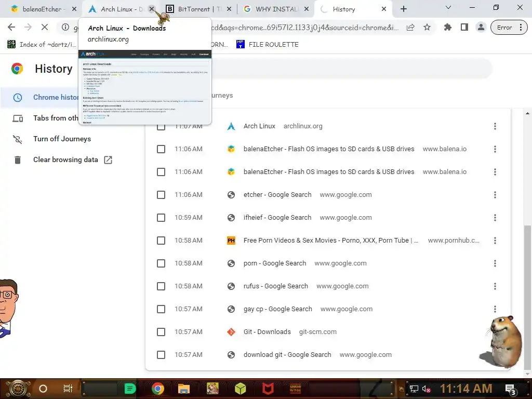
Task: Open the steampunk Start button on taskbar
Action: pos(18,389)
